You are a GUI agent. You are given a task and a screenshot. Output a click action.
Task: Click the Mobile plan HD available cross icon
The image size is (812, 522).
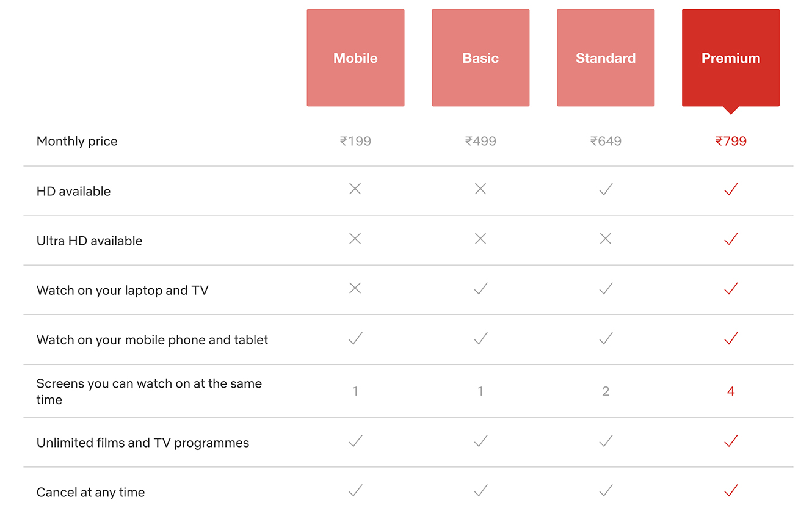coord(355,189)
